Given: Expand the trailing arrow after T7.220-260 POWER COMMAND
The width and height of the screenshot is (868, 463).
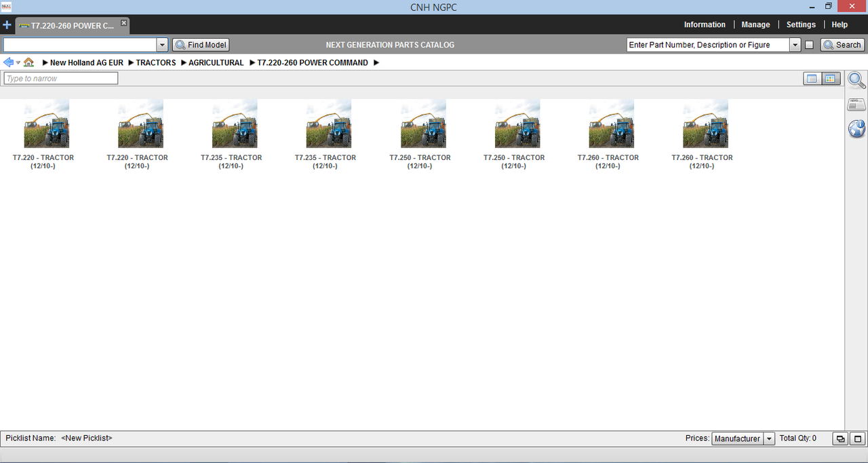Looking at the screenshot, I should click(x=376, y=62).
